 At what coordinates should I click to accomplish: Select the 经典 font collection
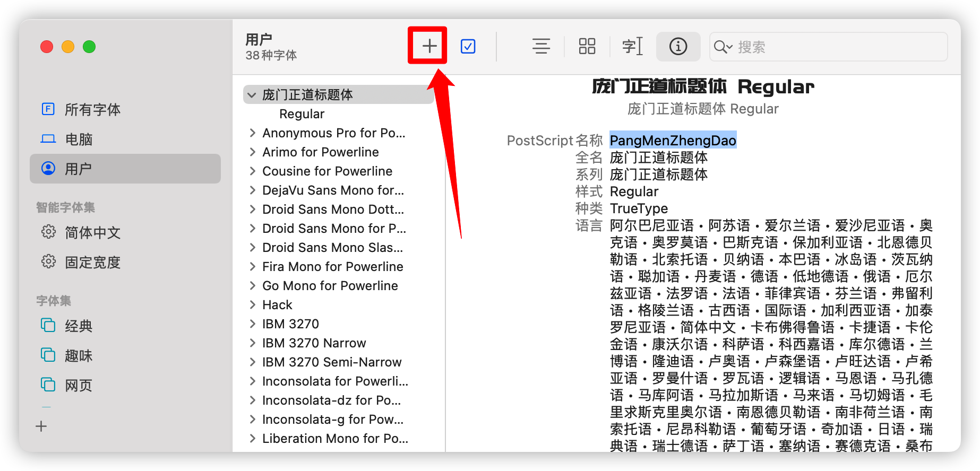(x=79, y=326)
